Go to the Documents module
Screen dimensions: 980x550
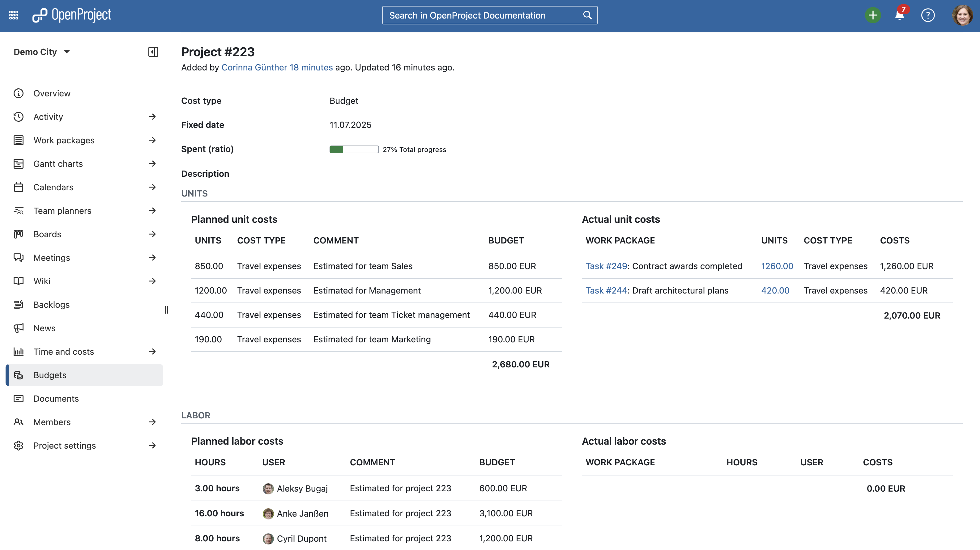click(x=56, y=399)
